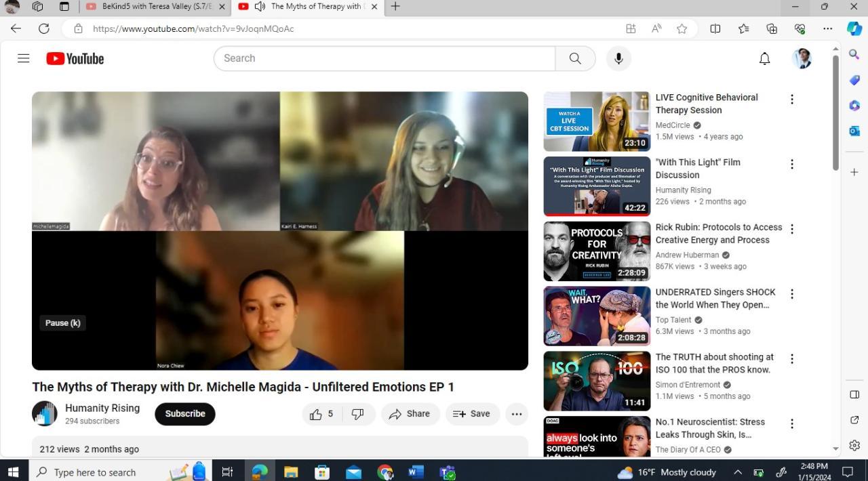Switch to BeKind5 with Teresa Valley tab

(x=155, y=7)
